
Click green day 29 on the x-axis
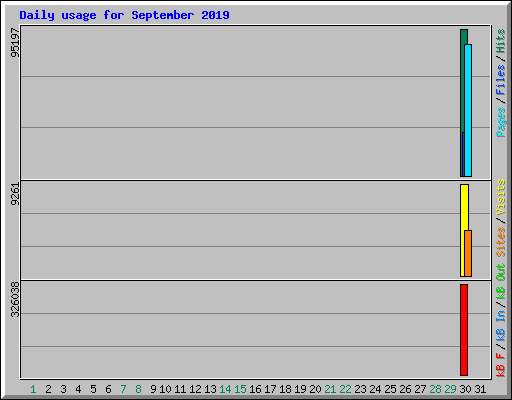coord(450,389)
